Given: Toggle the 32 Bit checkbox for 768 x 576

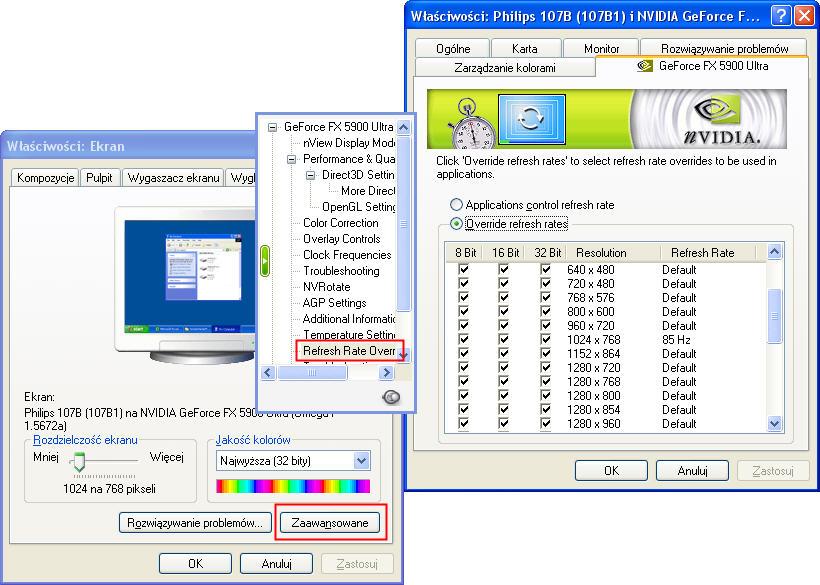Looking at the screenshot, I should [x=545, y=297].
